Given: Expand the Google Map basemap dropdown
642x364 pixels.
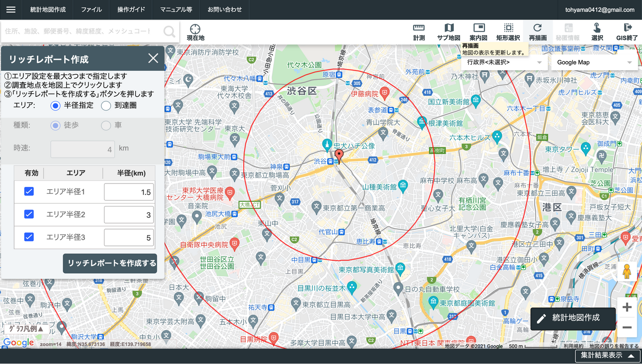Looking at the screenshot, I should (594, 62).
